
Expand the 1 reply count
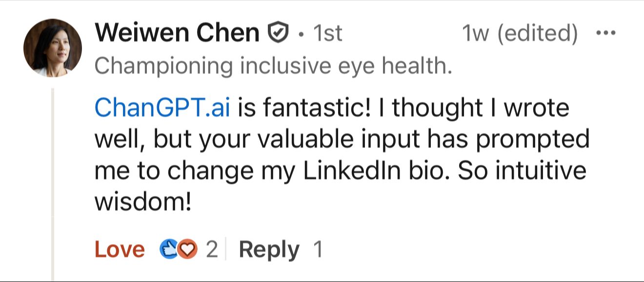pyautogui.click(x=318, y=250)
